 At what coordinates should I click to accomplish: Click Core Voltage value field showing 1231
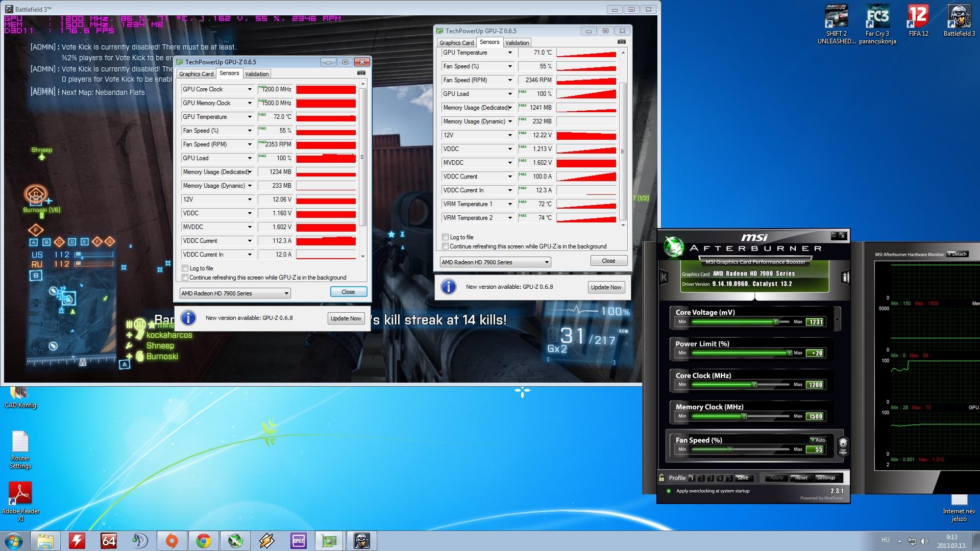click(815, 322)
